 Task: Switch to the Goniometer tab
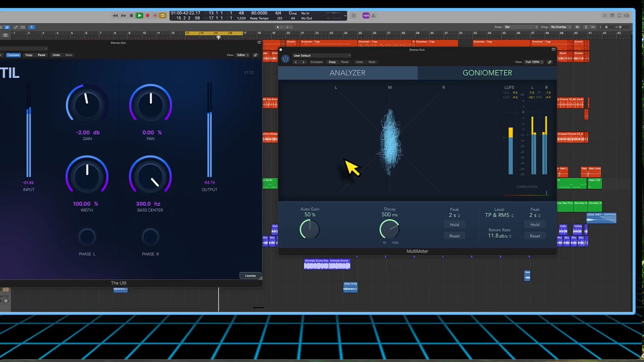coord(487,73)
